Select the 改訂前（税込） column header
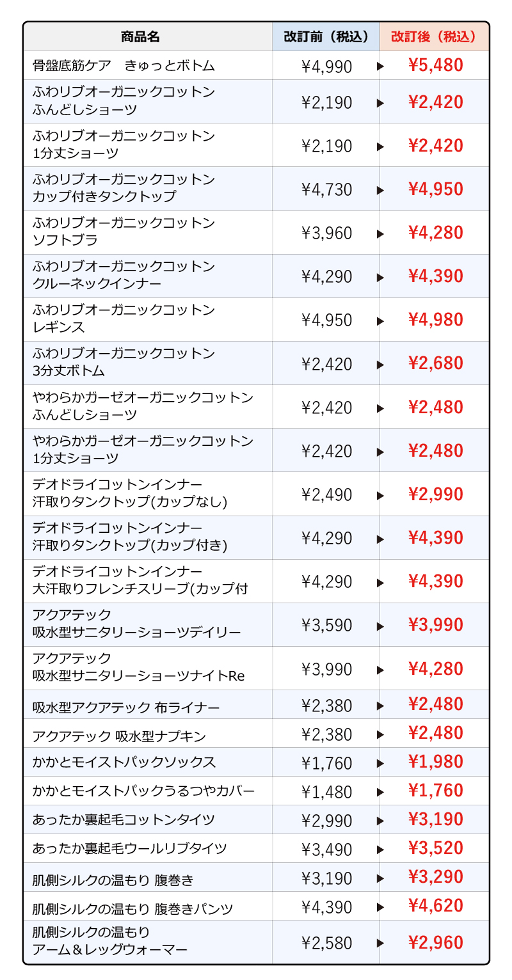 tap(326, 37)
